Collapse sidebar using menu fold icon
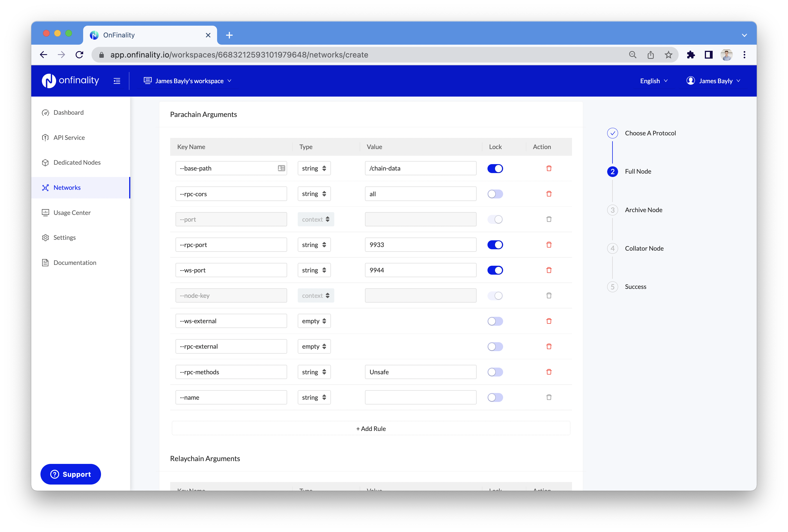The height and width of the screenshot is (532, 788). click(x=117, y=81)
